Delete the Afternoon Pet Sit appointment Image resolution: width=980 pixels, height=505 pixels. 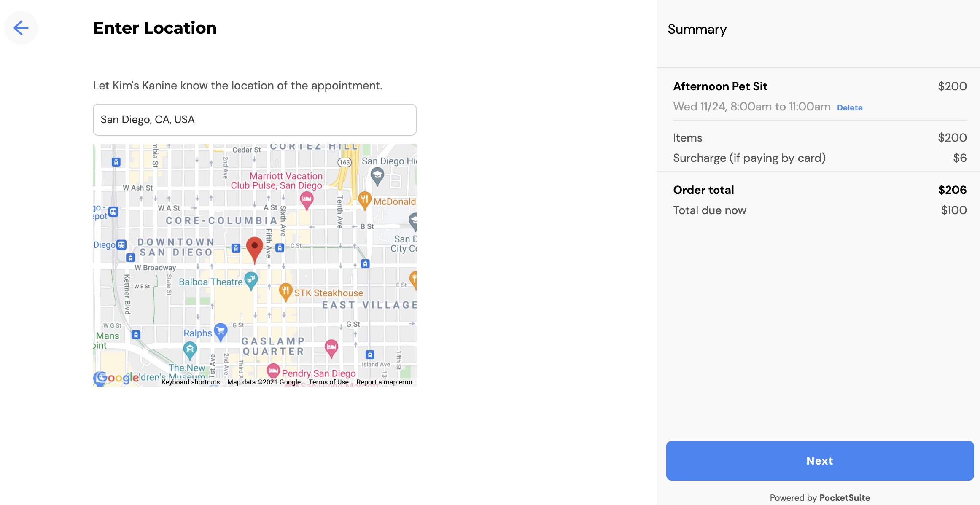(x=849, y=107)
